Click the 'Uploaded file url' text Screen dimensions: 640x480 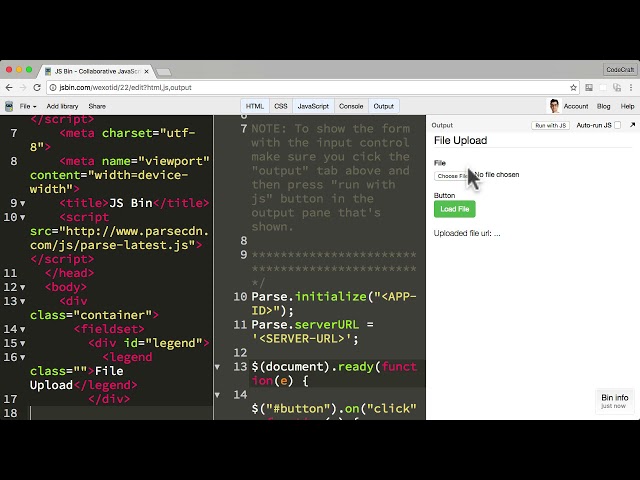click(x=467, y=233)
